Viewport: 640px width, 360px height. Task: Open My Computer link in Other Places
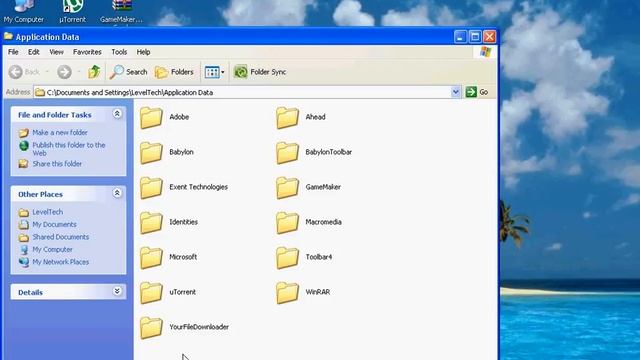tap(52, 249)
